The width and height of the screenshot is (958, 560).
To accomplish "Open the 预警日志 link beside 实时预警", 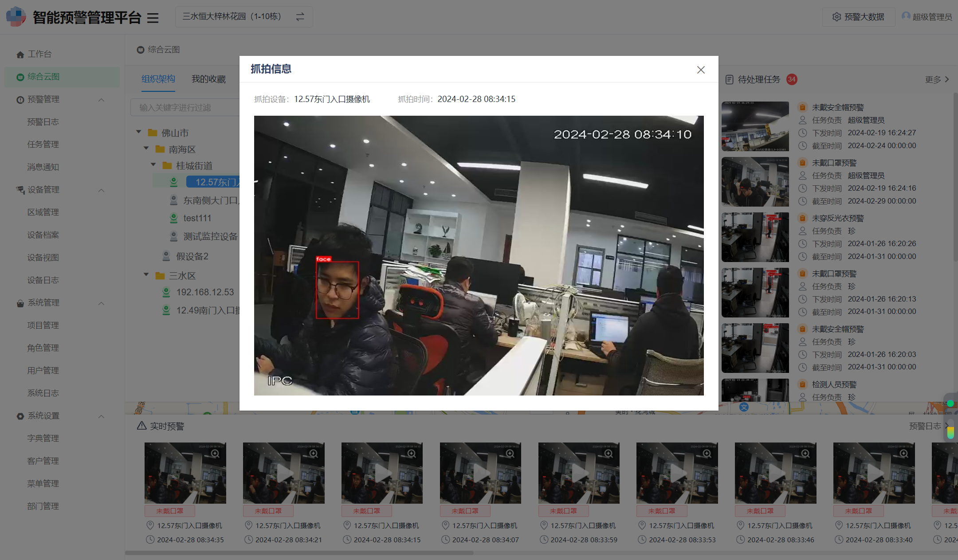I will (929, 426).
